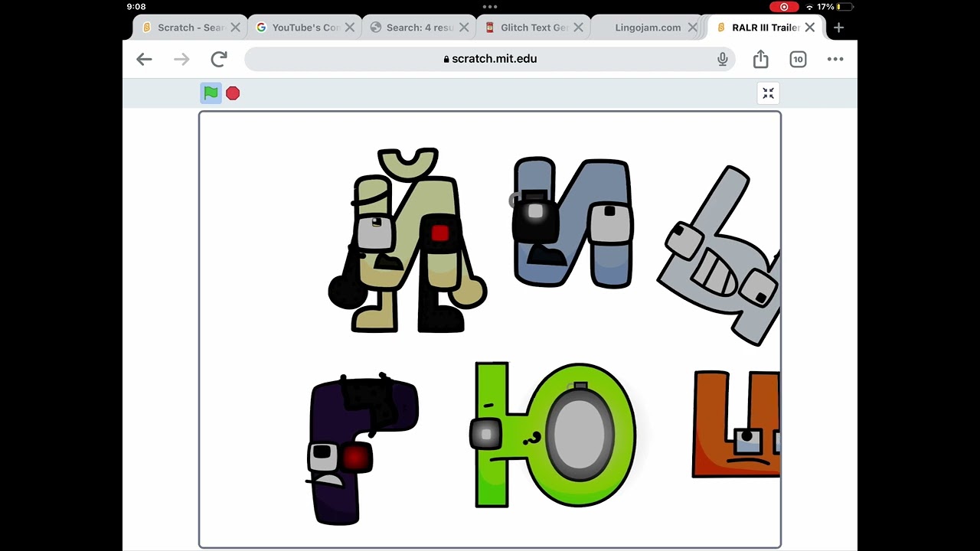
Task: Click the dark purple Г character sprite
Action: click(x=361, y=448)
